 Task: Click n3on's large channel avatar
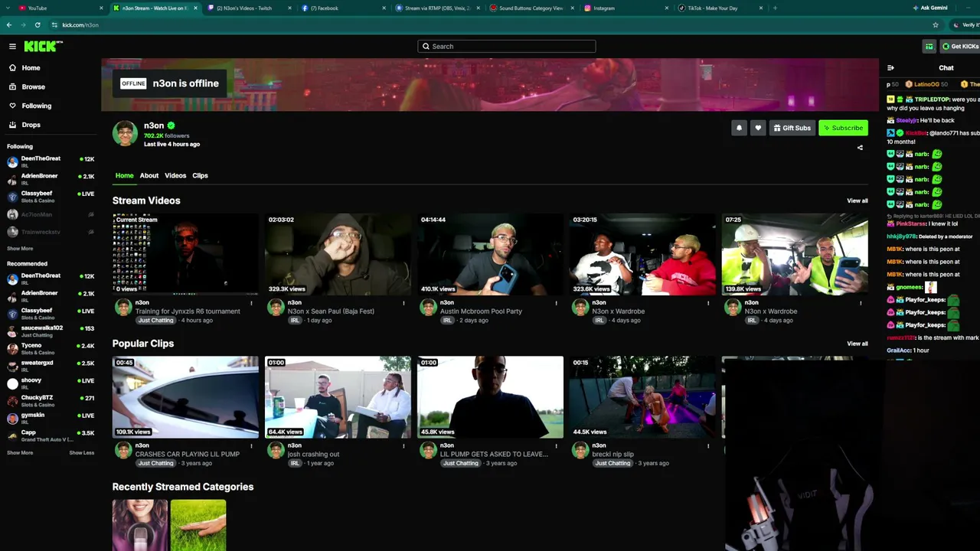click(x=125, y=133)
